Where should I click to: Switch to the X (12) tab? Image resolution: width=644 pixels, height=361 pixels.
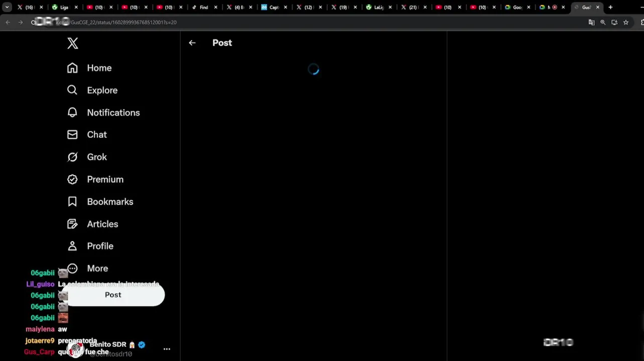[308, 7]
